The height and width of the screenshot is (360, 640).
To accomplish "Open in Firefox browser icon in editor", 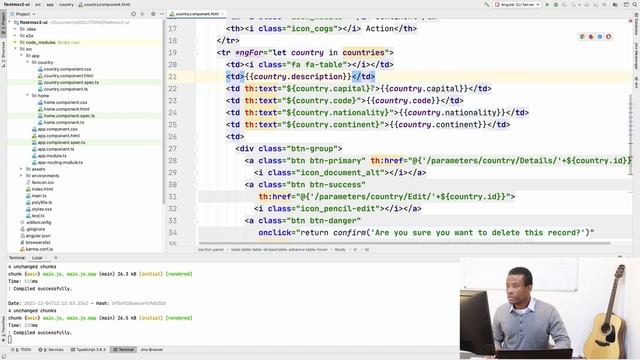I will 591,37.
